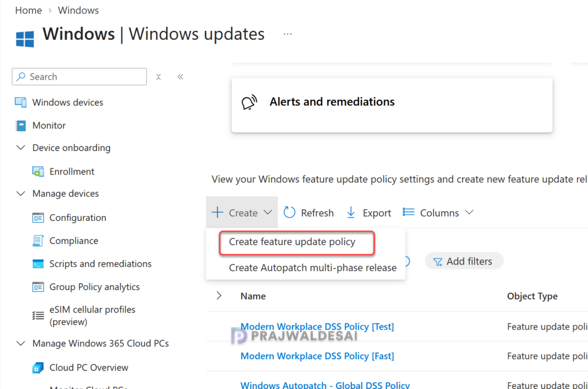Open the Windows devices sidebar icon
This screenshot has width=588, height=389.
21,102
